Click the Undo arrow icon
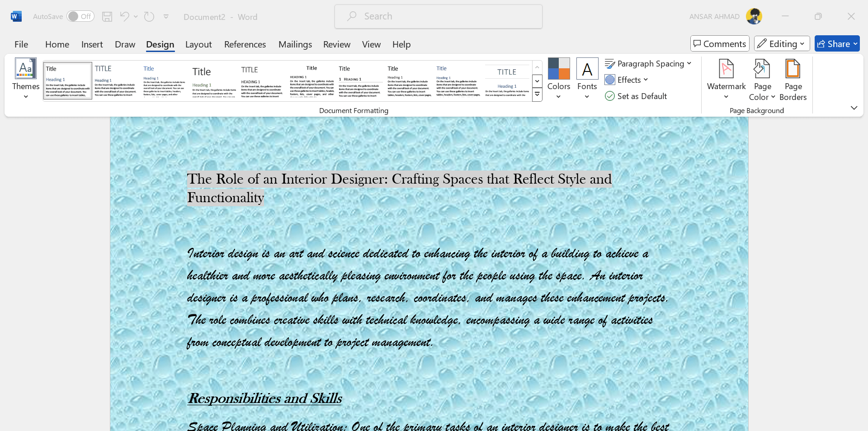Viewport: 868px width, 431px height. click(x=124, y=17)
